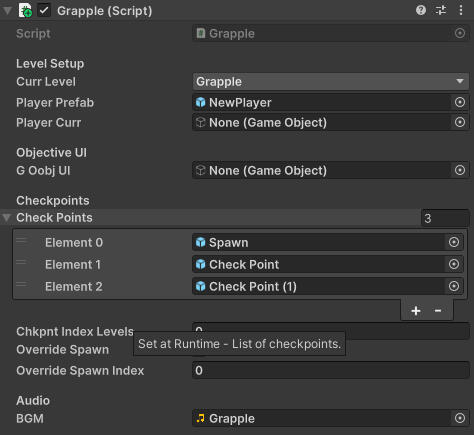
Task: Select the Element 1 drag handle
Action: coord(21,263)
